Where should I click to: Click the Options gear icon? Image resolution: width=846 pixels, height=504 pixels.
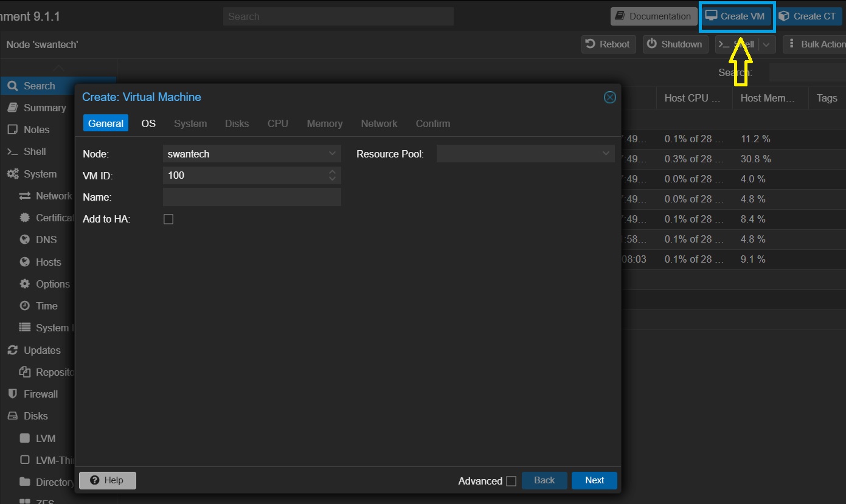[24, 284]
